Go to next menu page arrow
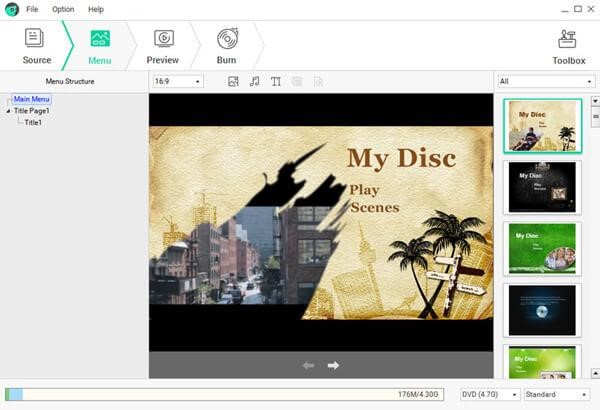 point(333,366)
